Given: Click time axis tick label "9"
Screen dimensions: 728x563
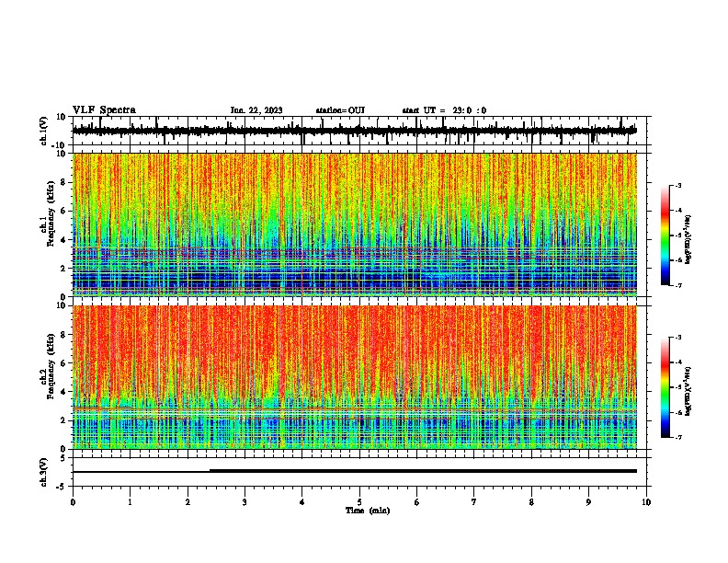Looking at the screenshot, I should click(588, 502).
